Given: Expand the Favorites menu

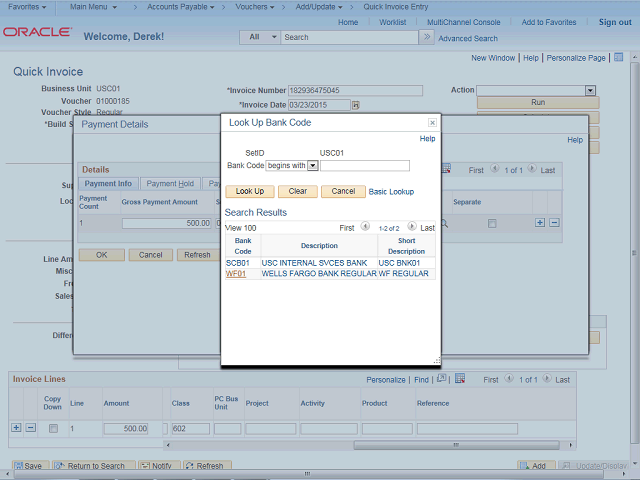Looking at the screenshot, I should 27,7.
